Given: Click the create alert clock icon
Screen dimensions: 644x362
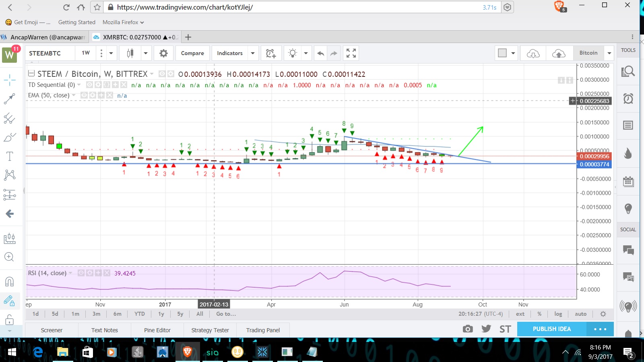Looking at the screenshot, I should (271, 53).
